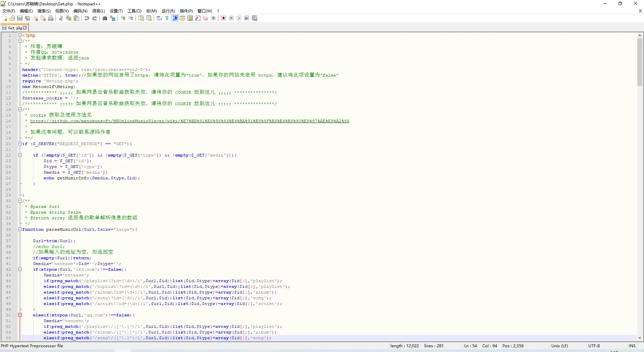Click the scrollbar down arrow
Screen dimensions: 644x352
[x=640, y=338]
